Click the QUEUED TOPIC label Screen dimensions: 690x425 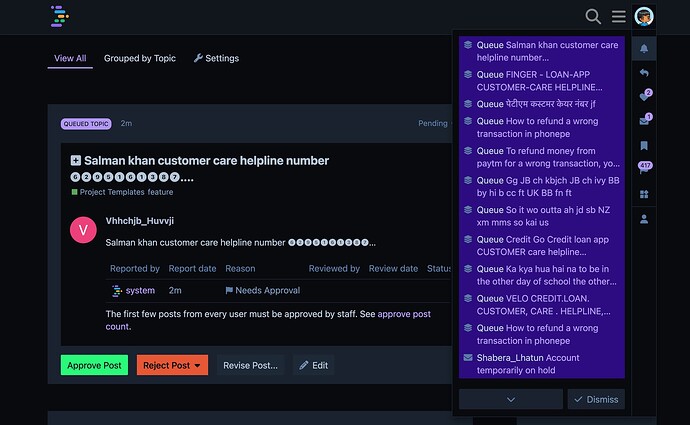tap(86, 124)
